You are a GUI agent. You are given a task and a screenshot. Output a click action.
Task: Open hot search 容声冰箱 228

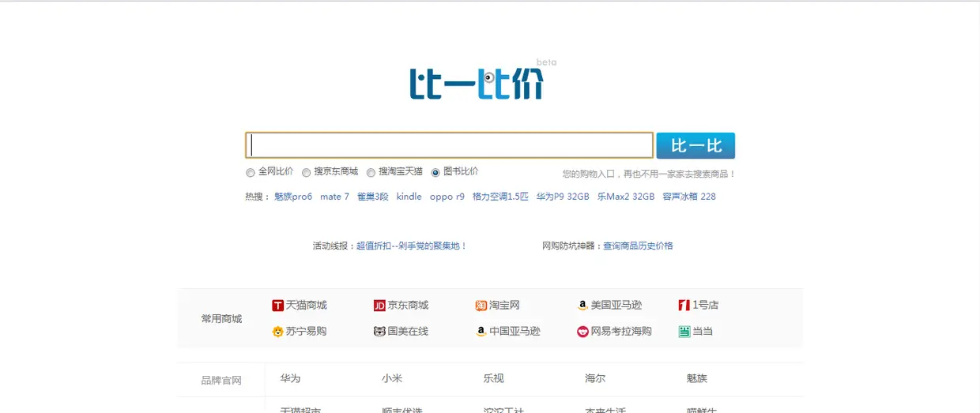pyautogui.click(x=689, y=197)
